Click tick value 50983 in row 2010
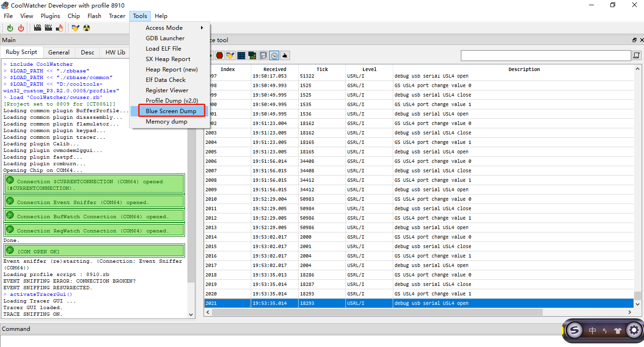 [309, 199]
